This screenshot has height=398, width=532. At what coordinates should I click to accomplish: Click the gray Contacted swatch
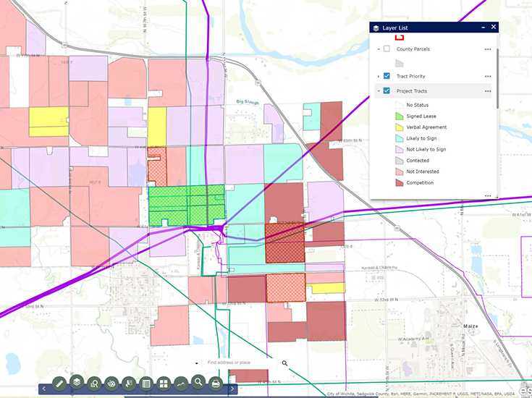pos(400,161)
